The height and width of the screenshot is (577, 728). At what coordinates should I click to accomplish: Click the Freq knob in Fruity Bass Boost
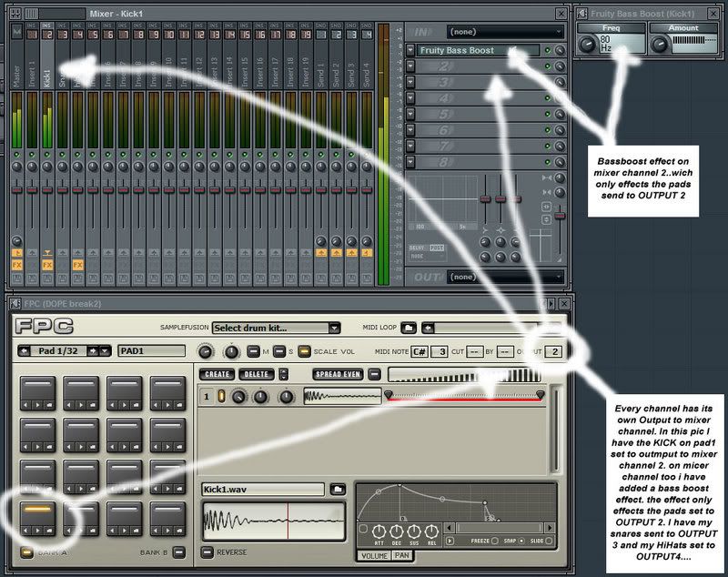[x=585, y=43]
